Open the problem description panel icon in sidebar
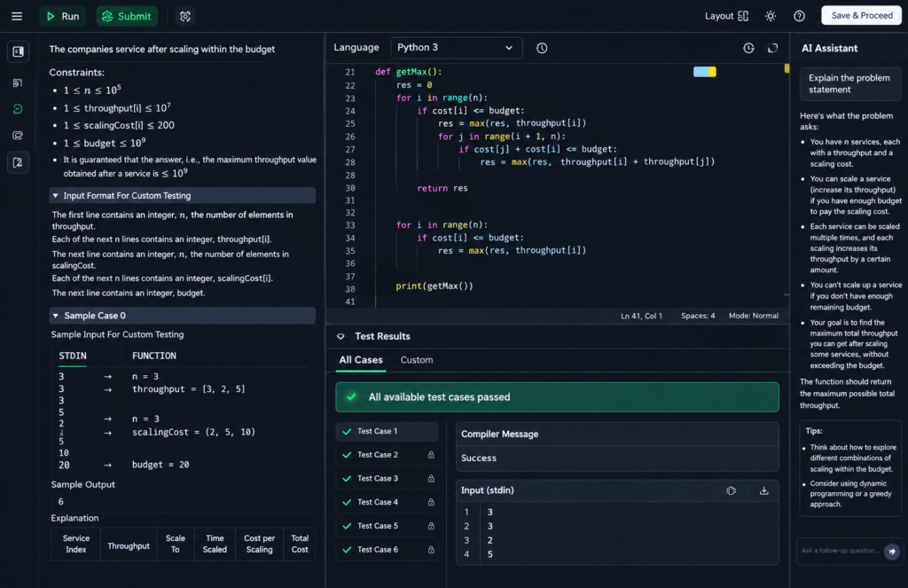 pyautogui.click(x=18, y=51)
